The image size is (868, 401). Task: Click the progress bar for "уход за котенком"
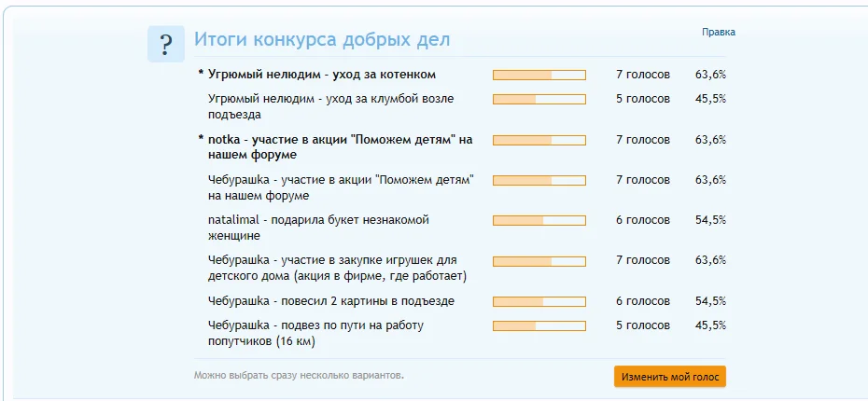(x=539, y=75)
